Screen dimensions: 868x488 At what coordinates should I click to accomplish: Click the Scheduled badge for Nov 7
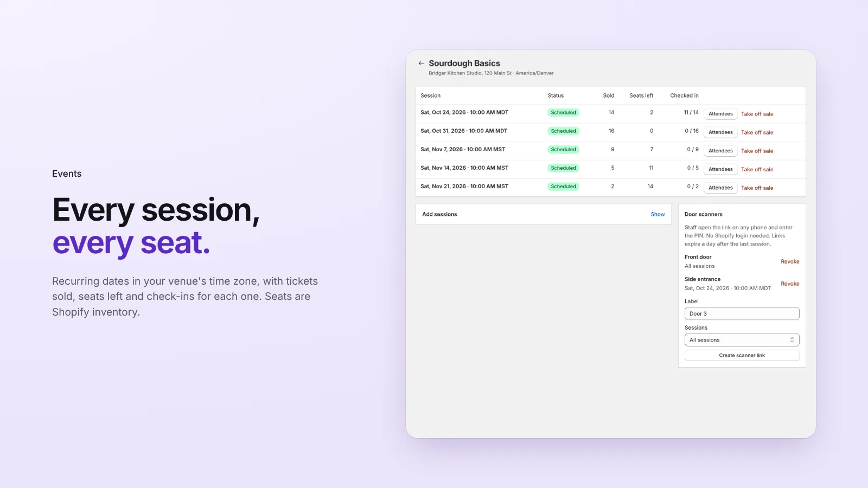pyautogui.click(x=563, y=150)
